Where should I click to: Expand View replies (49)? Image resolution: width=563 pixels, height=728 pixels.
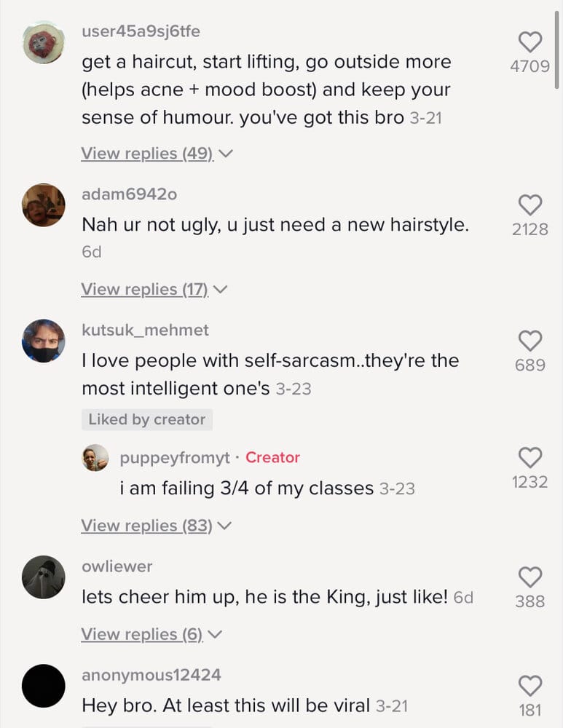click(157, 153)
